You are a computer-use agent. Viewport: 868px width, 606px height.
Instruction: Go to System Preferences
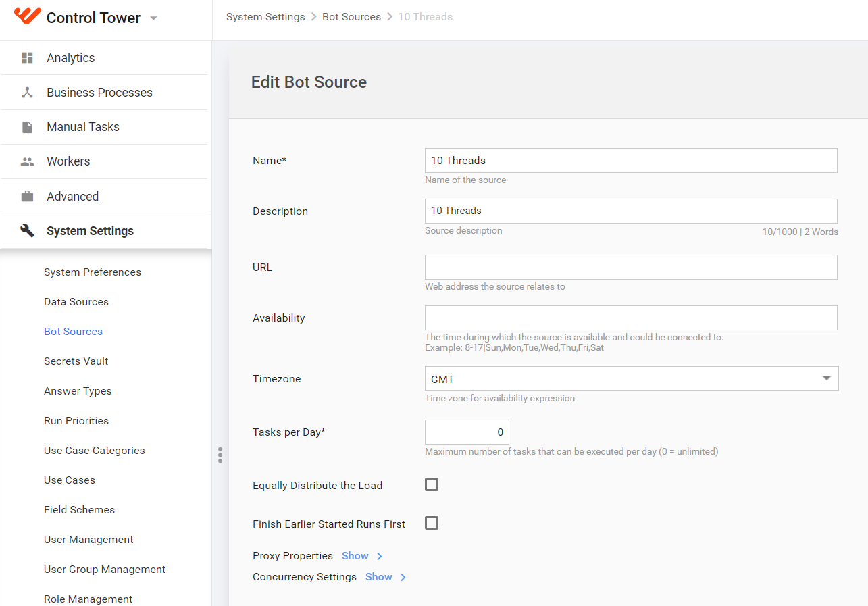(x=93, y=272)
